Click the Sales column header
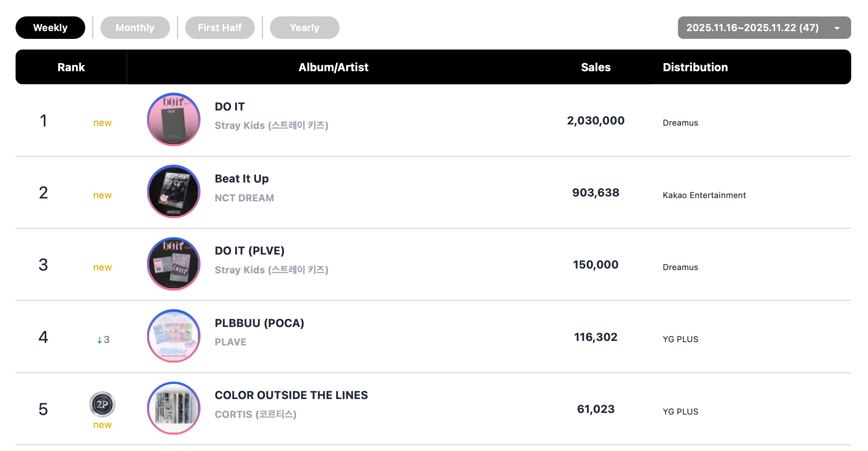This screenshot has height=451, width=868. pos(596,67)
